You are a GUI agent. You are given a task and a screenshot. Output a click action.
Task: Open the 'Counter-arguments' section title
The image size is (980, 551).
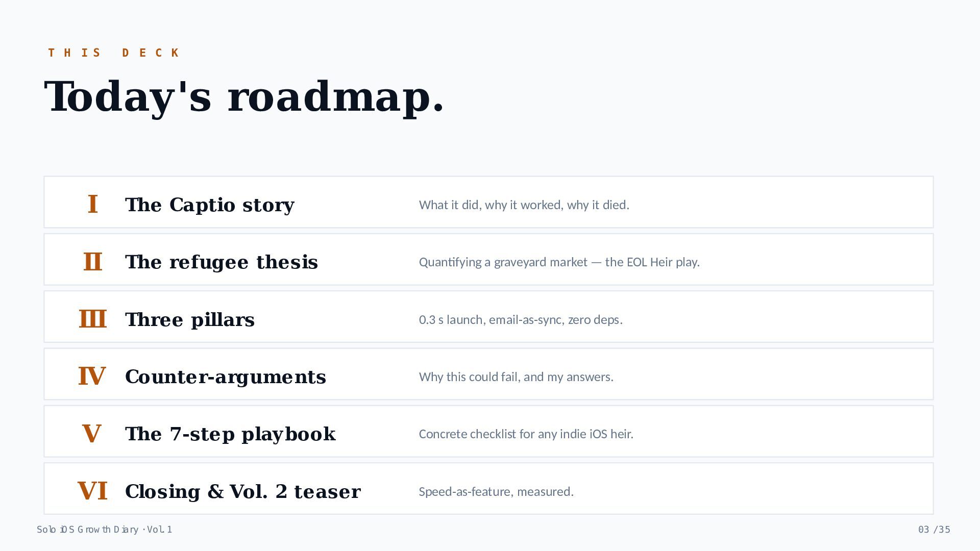(226, 377)
